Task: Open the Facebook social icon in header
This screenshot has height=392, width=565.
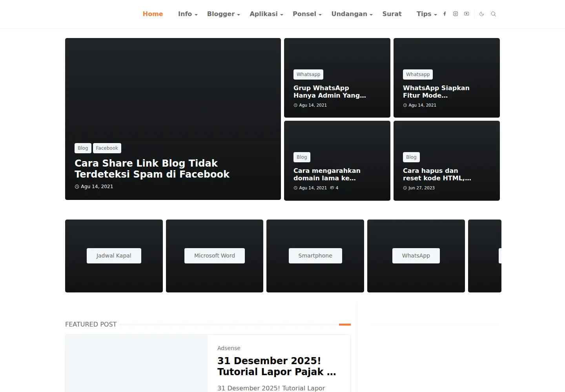Action: click(445, 14)
